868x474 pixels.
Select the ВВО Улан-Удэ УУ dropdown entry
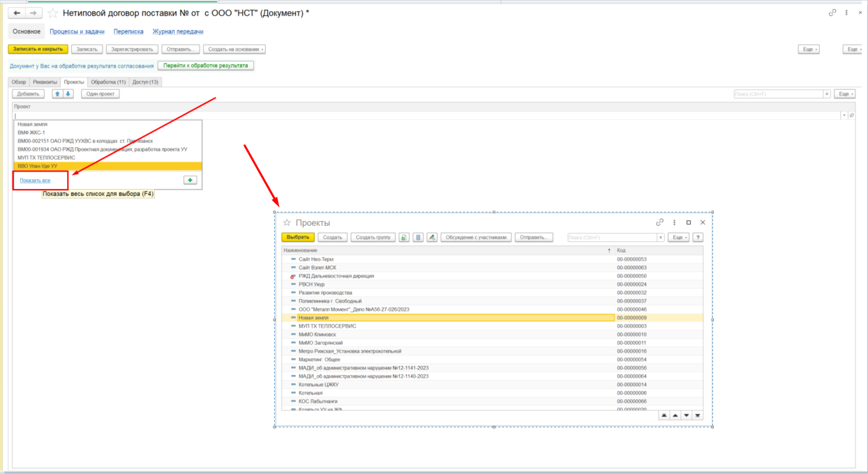[x=108, y=166]
